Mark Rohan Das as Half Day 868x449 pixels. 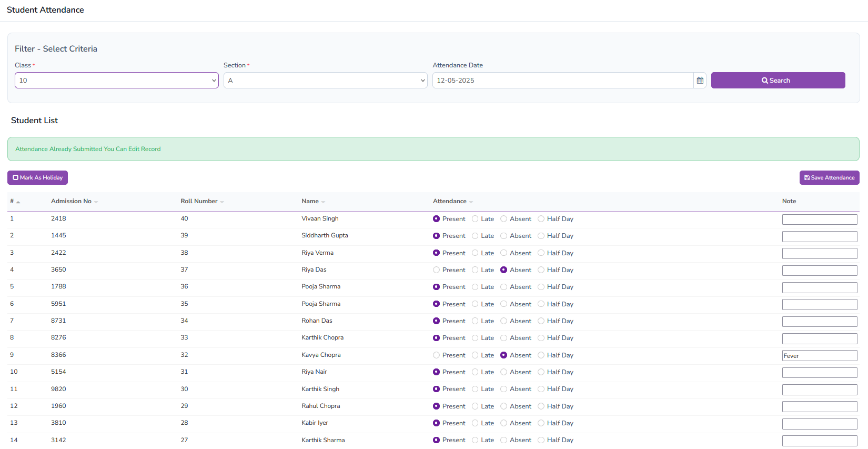click(541, 321)
